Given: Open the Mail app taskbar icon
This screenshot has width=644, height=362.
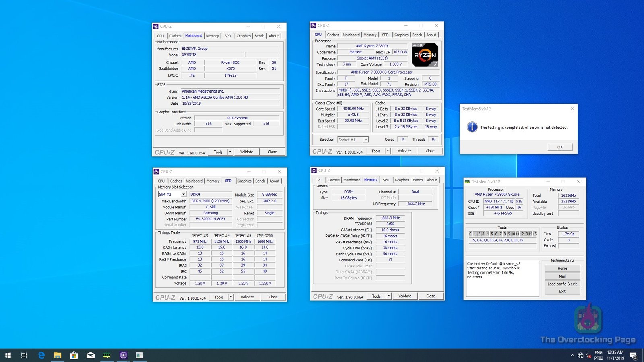Looking at the screenshot, I should pos(90,355).
